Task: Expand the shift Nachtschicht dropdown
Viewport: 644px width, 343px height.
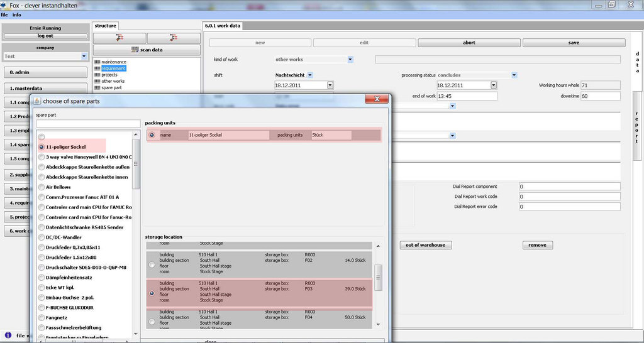Action: pos(310,75)
